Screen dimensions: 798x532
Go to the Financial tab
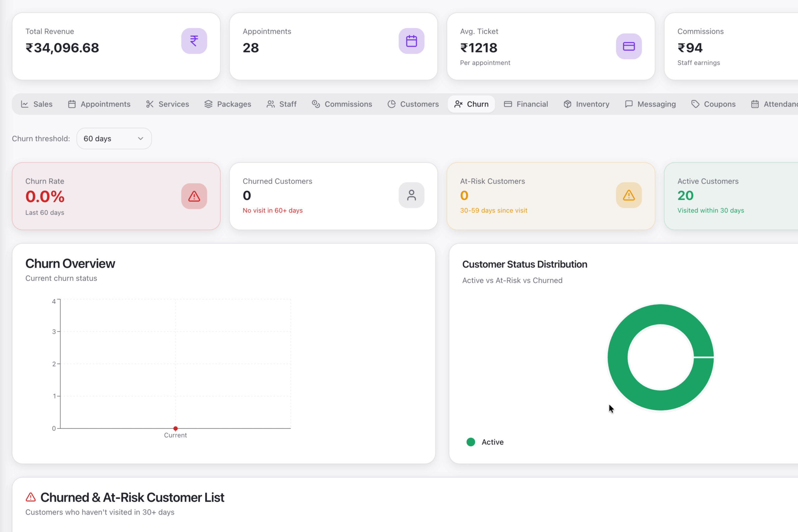click(x=526, y=104)
